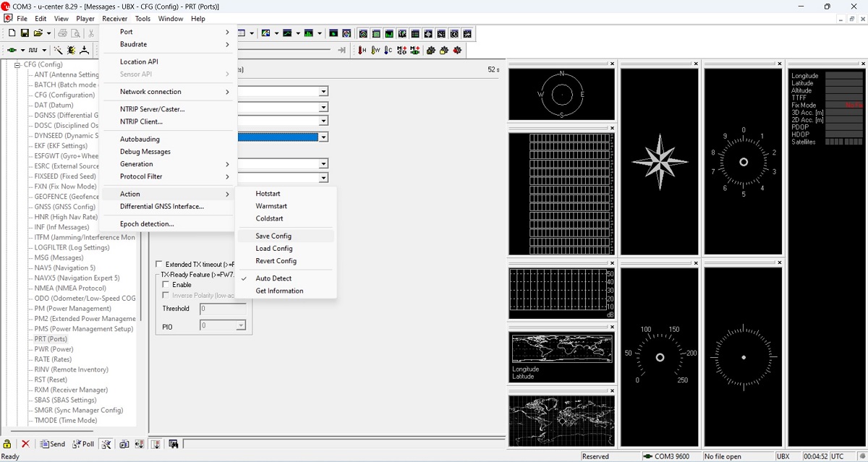Tick the TX-Ready Enable checkbox
The image size is (868, 462).
[166, 285]
